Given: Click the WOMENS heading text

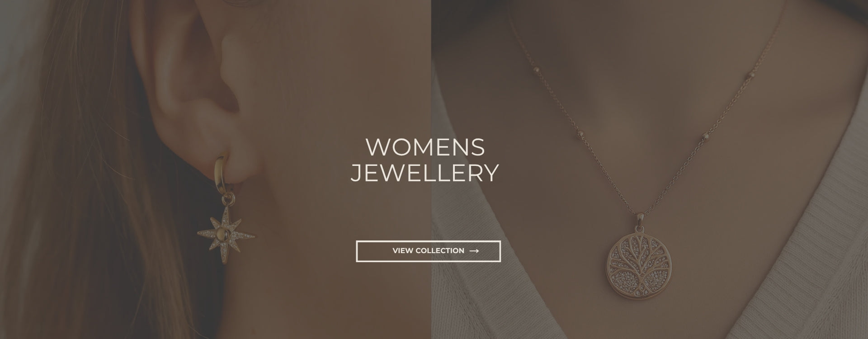Looking at the screenshot, I should pyautogui.click(x=425, y=147).
